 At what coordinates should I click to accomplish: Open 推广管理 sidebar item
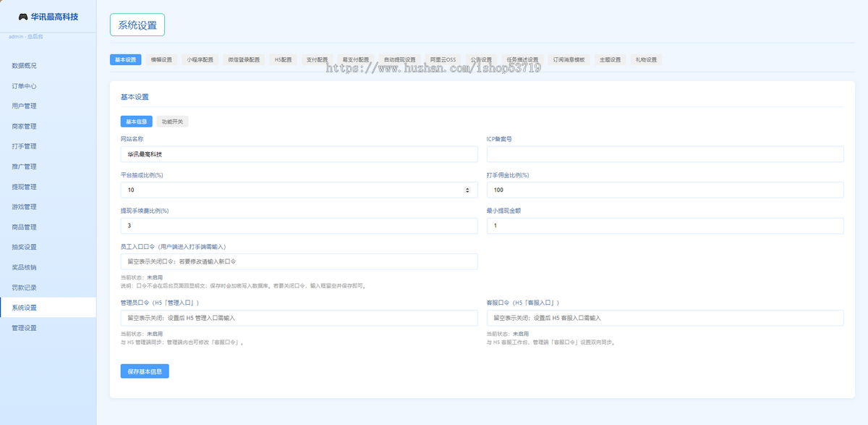tap(48, 167)
